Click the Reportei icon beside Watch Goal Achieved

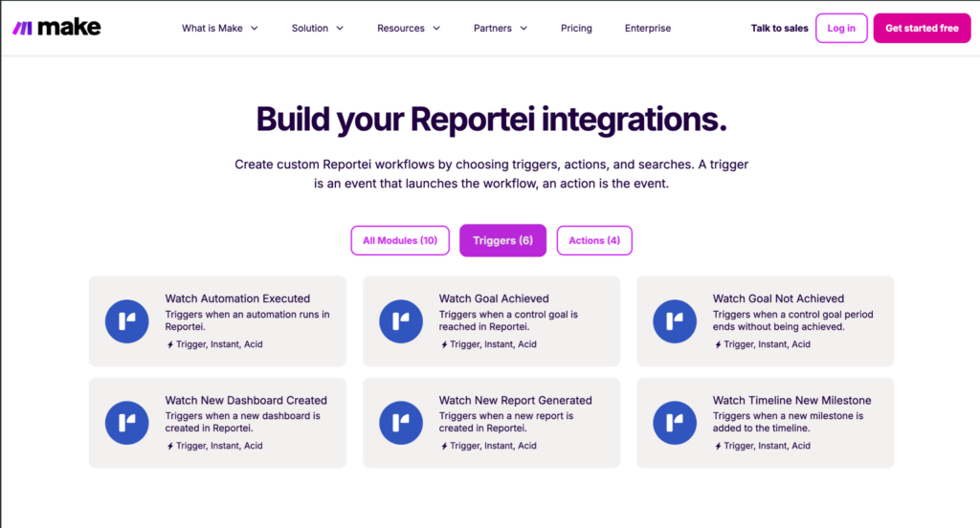[401, 321]
